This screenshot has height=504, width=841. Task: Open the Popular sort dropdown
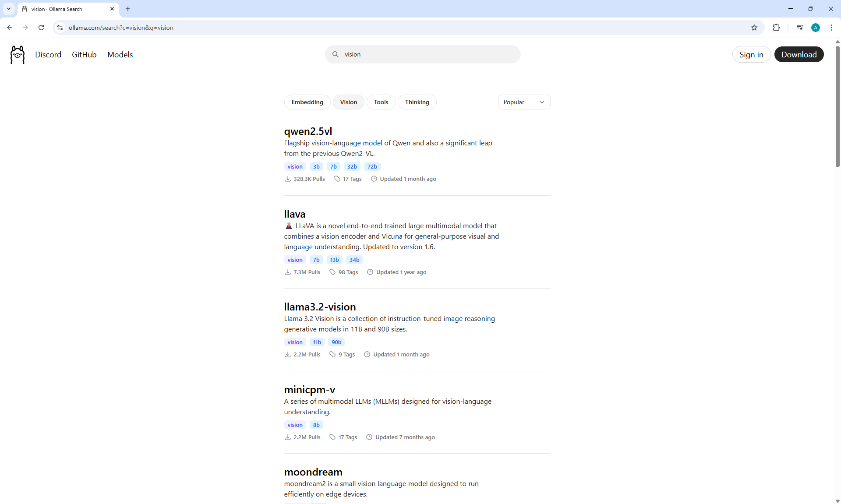(523, 102)
